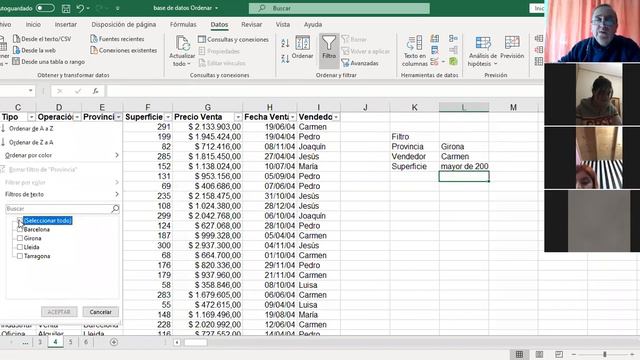640x360 pixels.
Task: Click the insert function fx icon
Action: [x=96, y=91]
